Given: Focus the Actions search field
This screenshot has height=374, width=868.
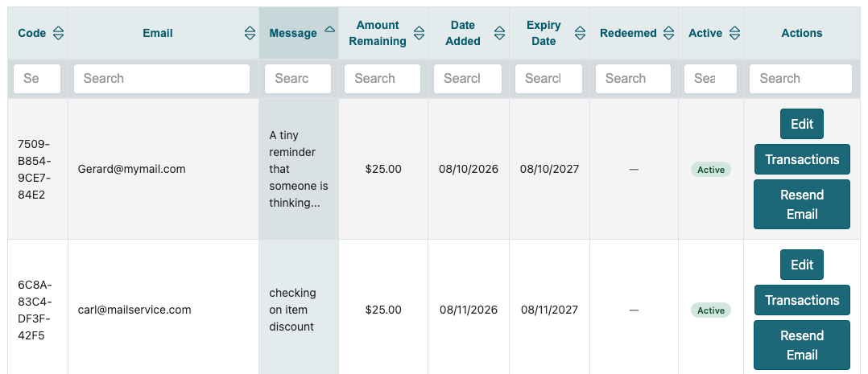Looking at the screenshot, I should pyautogui.click(x=800, y=79).
